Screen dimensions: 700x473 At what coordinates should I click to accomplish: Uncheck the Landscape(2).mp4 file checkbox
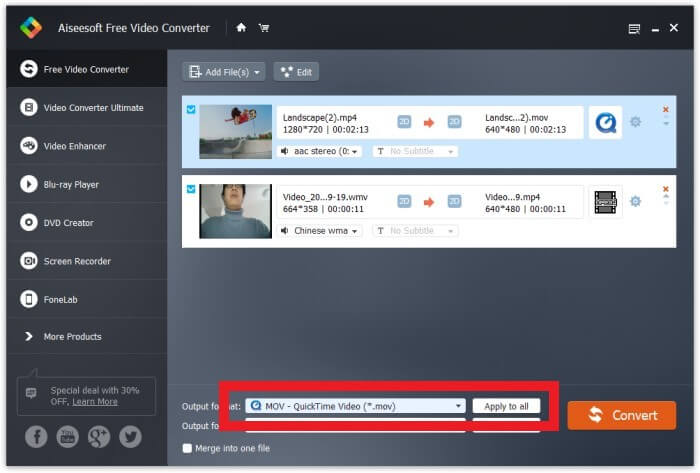[x=191, y=109]
